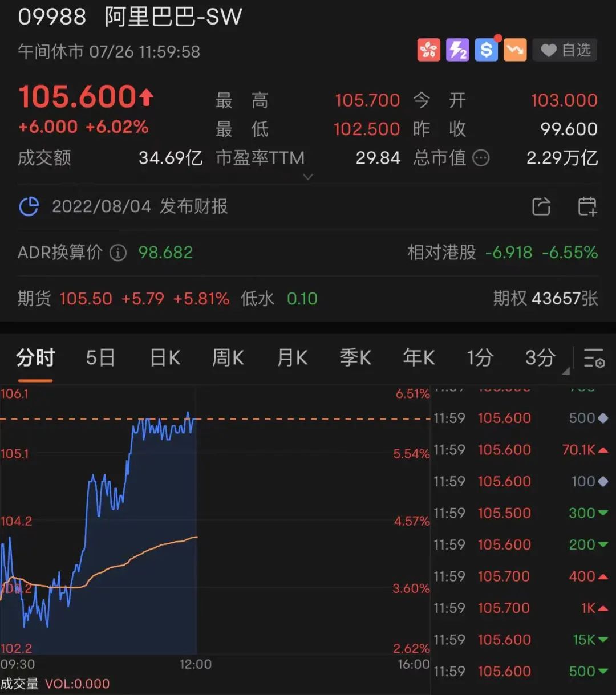This screenshot has height=695, width=616.
Task: Select the trade row with 300 volume
Action: click(x=521, y=513)
